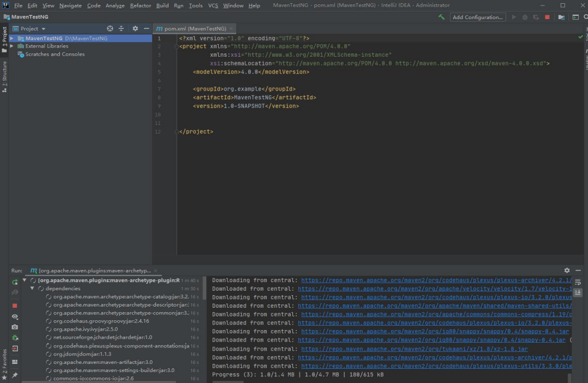Click the artifactId line in pom.xml

[x=255, y=98]
